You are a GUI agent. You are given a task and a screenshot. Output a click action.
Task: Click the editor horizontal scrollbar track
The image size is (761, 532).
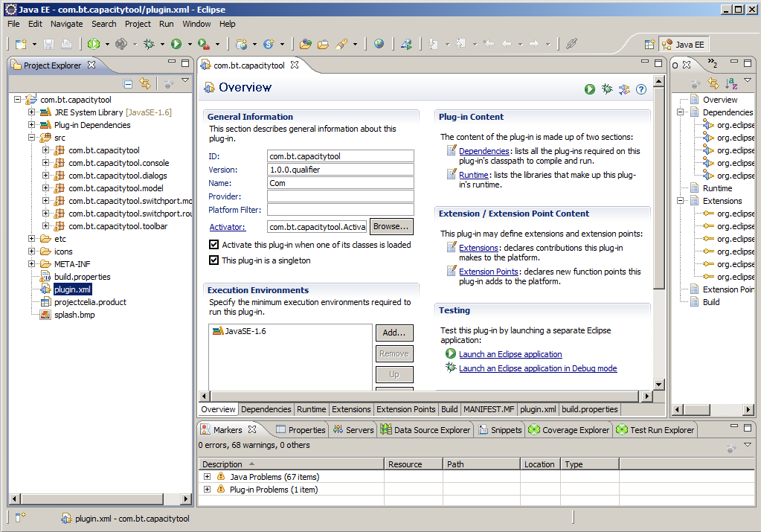point(425,396)
